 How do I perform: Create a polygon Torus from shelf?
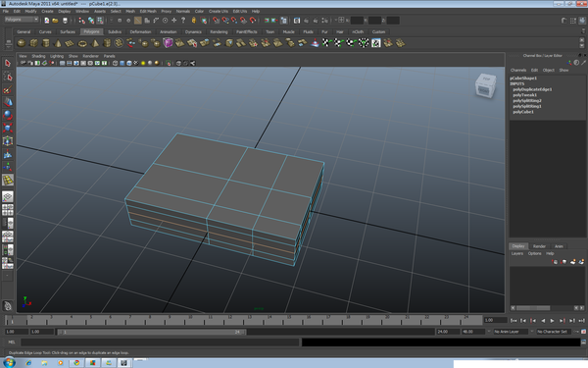pyautogui.click(x=82, y=43)
